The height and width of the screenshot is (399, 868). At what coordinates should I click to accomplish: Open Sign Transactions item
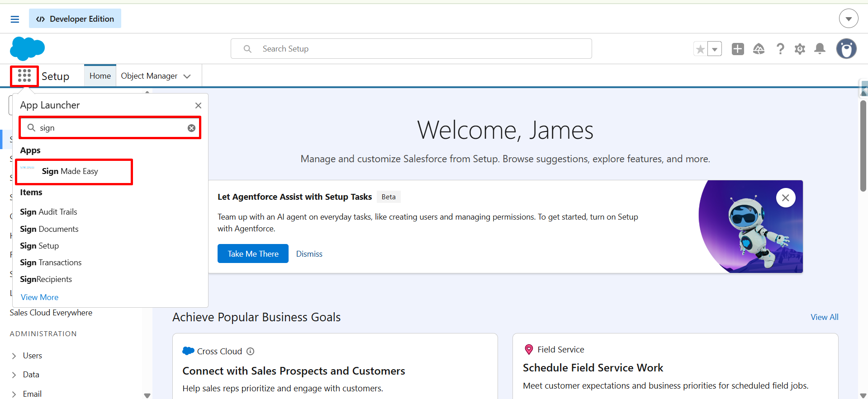tap(51, 263)
